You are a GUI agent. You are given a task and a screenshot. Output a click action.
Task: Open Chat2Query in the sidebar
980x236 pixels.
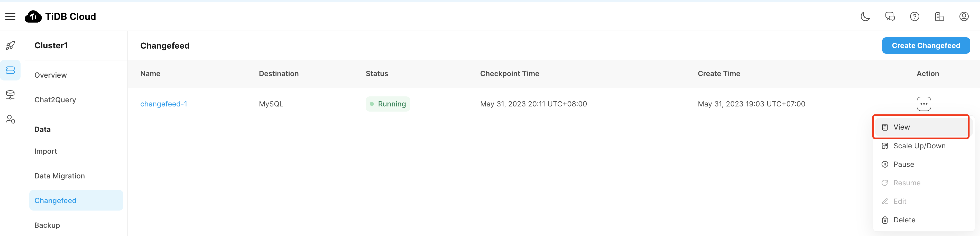pyautogui.click(x=55, y=100)
